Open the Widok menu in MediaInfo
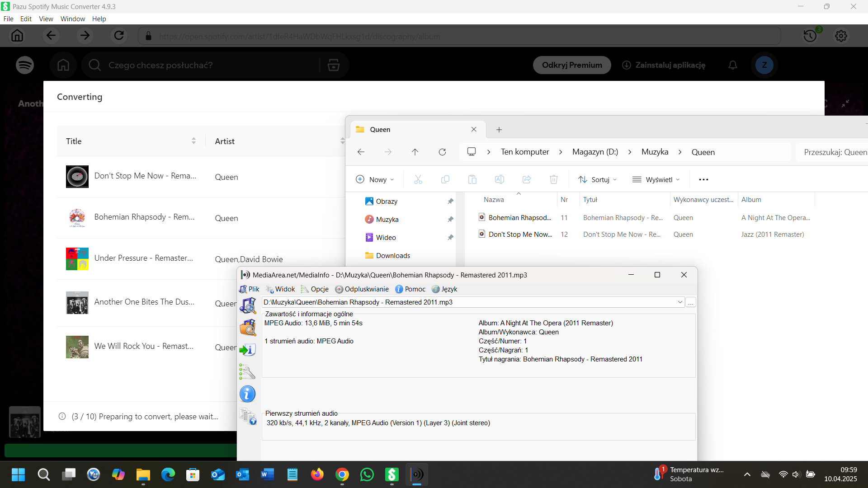The width and height of the screenshot is (868, 488). pos(280,289)
